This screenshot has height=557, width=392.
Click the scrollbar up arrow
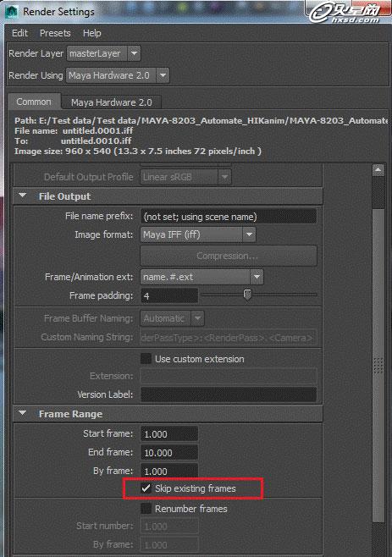click(378, 170)
